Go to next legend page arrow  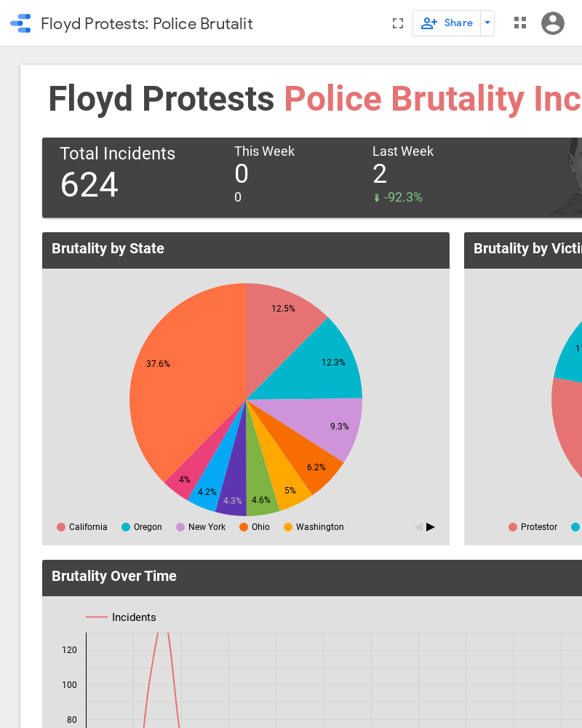point(431,527)
